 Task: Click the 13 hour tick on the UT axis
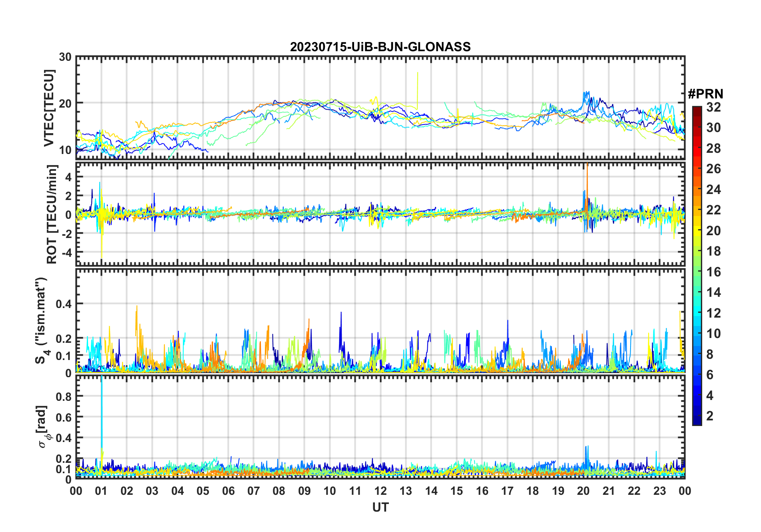406,491
